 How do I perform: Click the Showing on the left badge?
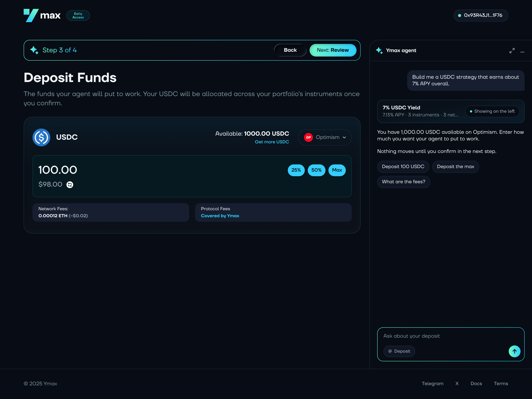pyautogui.click(x=492, y=111)
